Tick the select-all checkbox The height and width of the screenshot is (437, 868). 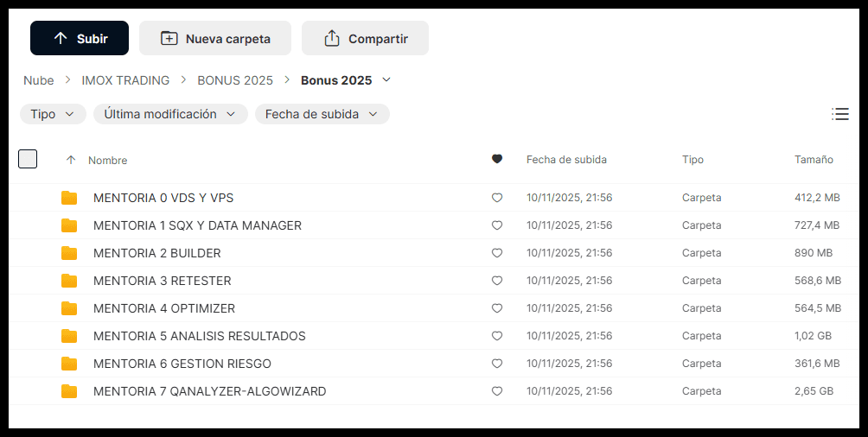pyautogui.click(x=28, y=159)
